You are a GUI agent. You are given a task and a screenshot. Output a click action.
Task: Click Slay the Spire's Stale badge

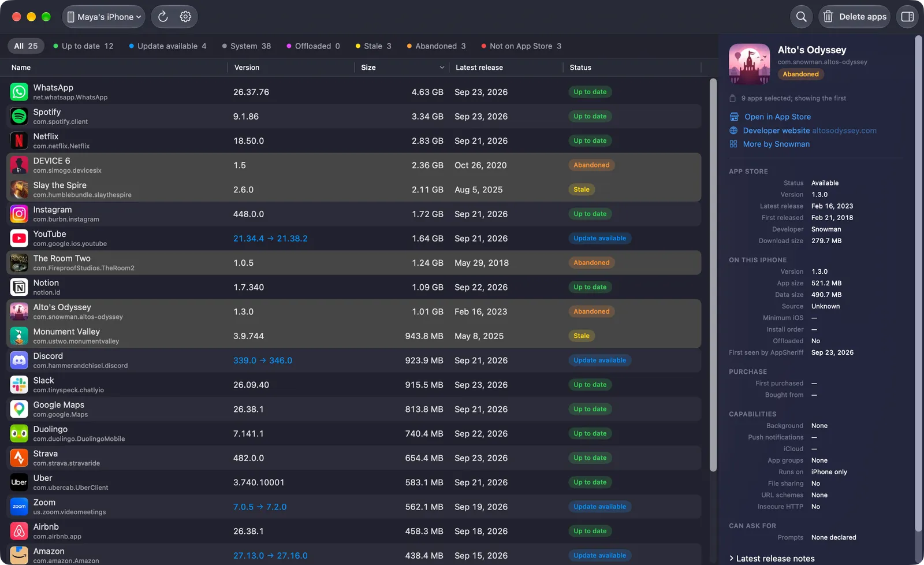pyautogui.click(x=582, y=189)
